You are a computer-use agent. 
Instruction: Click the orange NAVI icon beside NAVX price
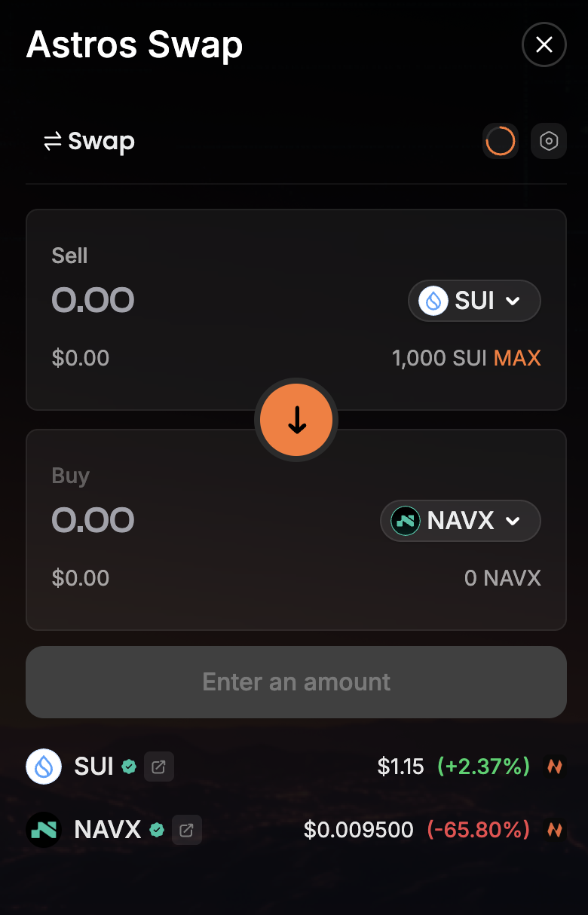pyautogui.click(x=555, y=831)
